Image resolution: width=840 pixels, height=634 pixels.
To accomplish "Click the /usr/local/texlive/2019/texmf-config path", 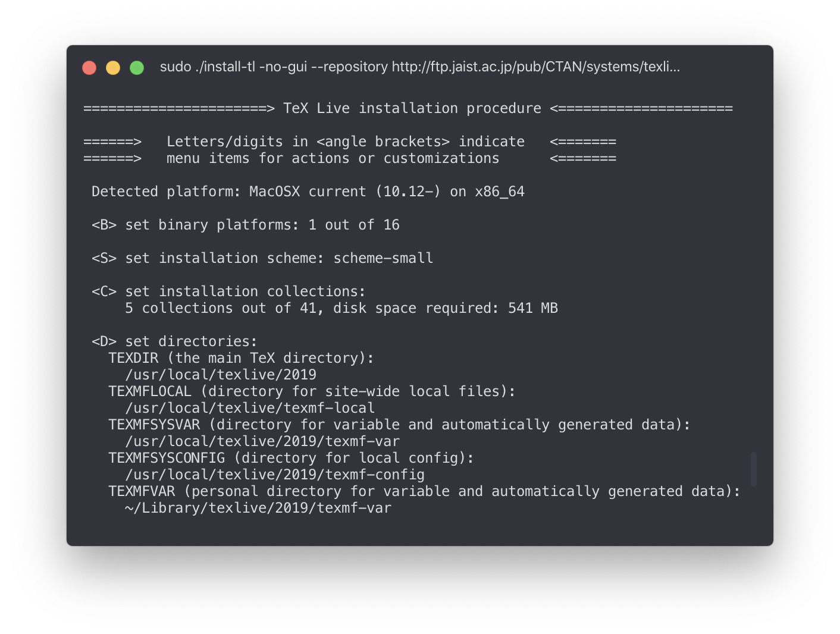I will (x=275, y=475).
